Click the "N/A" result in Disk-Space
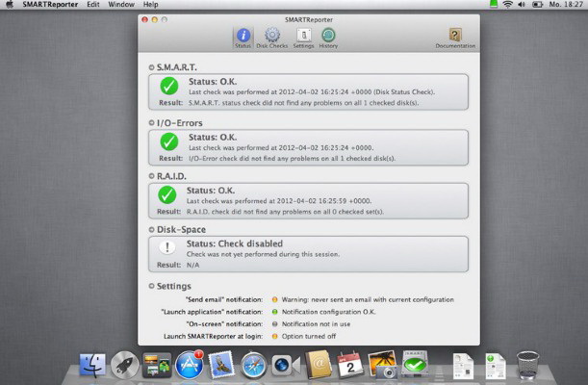Screen dimensions: 588x385 coord(192,265)
